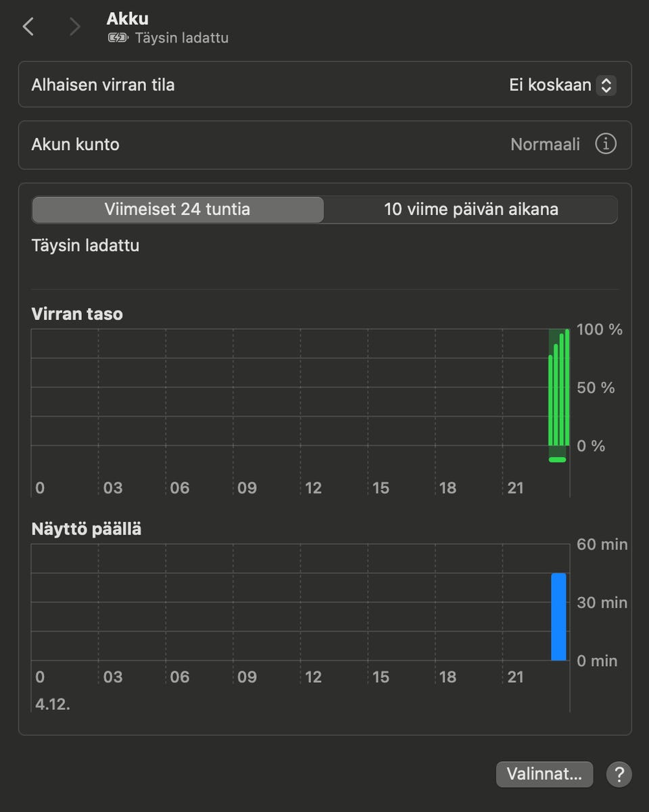Click the back navigation chevron
This screenshot has height=812, width=649.
pyautogui.click(x=28, y=27)
